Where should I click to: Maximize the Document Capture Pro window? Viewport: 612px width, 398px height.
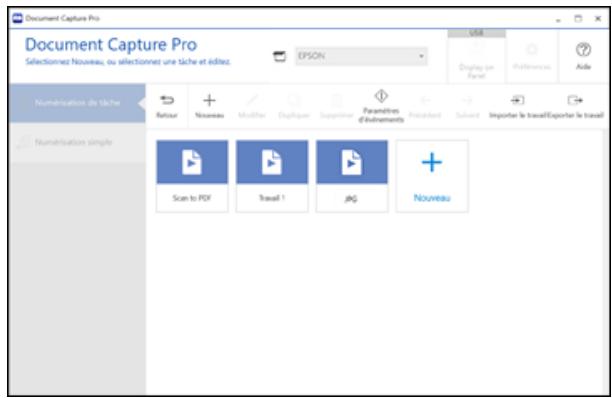tap(578, 18)
